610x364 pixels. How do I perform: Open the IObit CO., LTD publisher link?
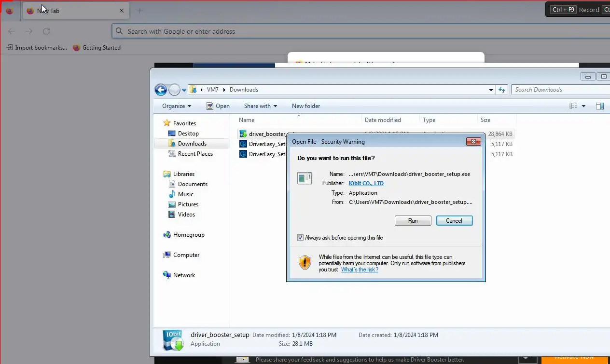pos(366,183)
